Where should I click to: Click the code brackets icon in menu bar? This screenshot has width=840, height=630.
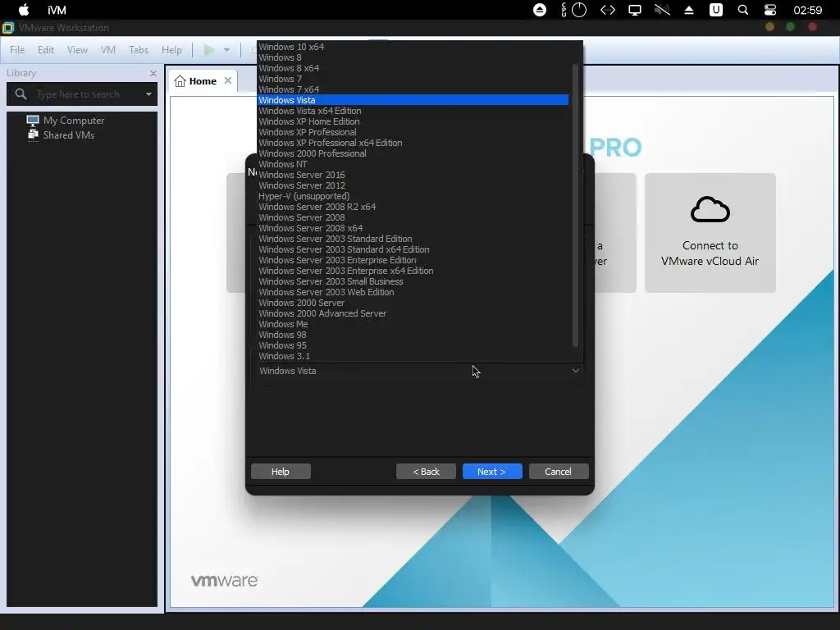[608, 10]
